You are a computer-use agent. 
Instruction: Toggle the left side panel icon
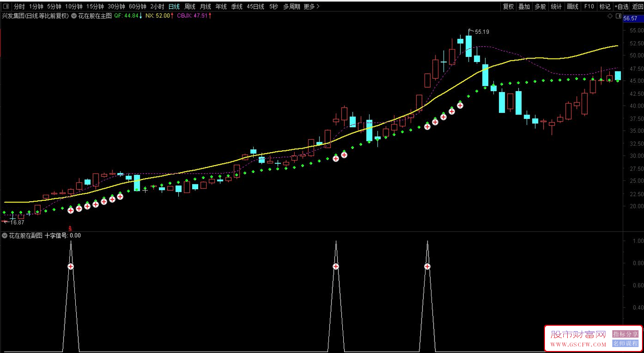tap(6, 6)
